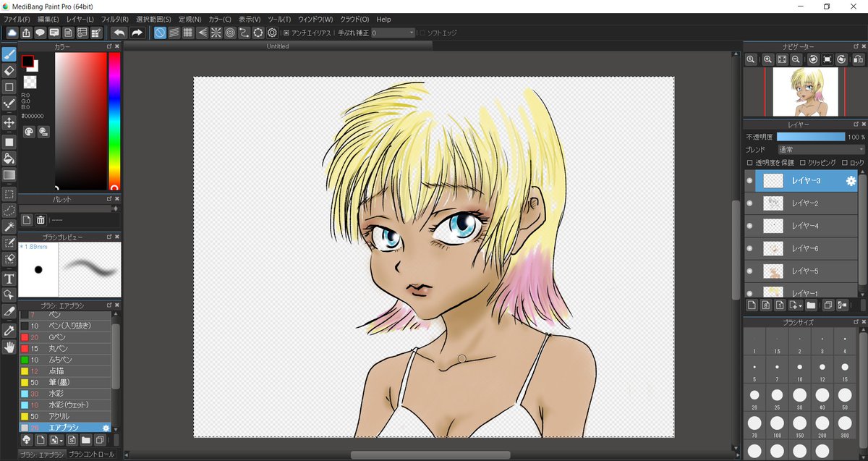Viewport: 868px width, 461px height.
Task: Click the cloud icon in the top toolbar
Action: 12,33
